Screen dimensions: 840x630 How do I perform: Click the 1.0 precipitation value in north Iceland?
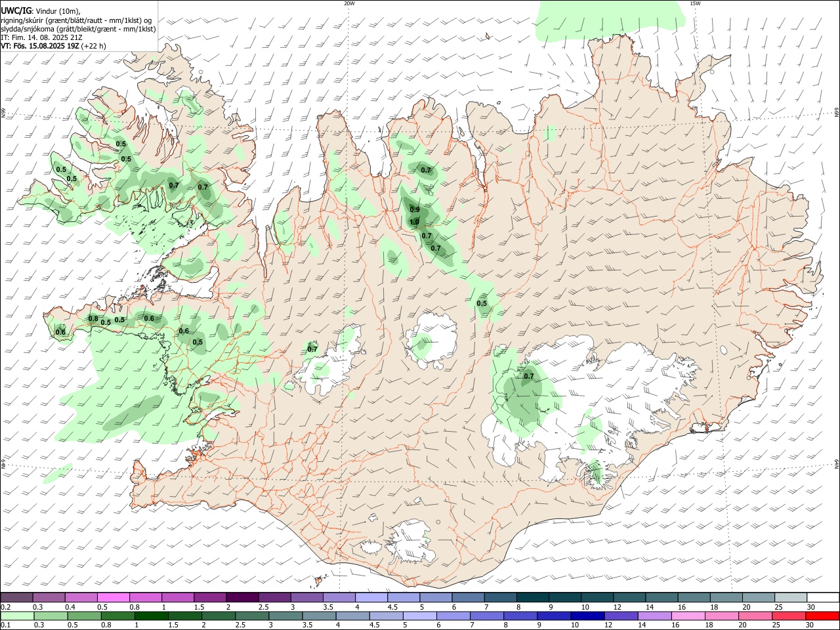click(414, 222)
